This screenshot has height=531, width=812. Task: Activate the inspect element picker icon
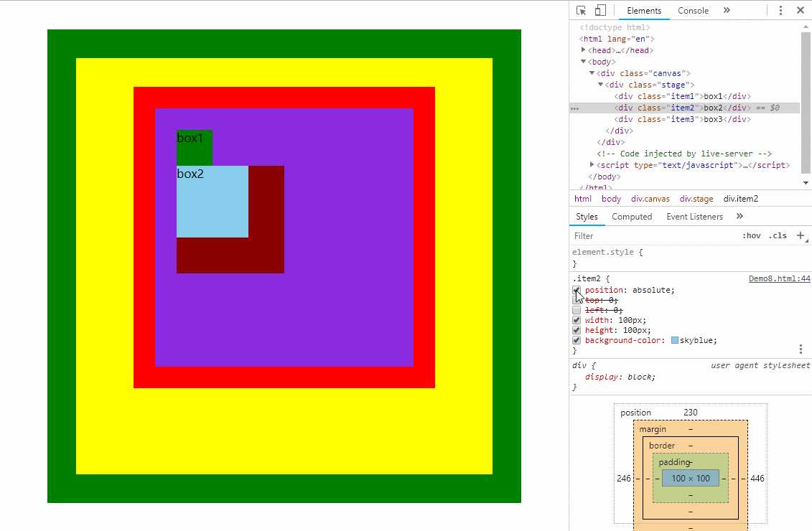pyautogui.click(x=581, y=10)
